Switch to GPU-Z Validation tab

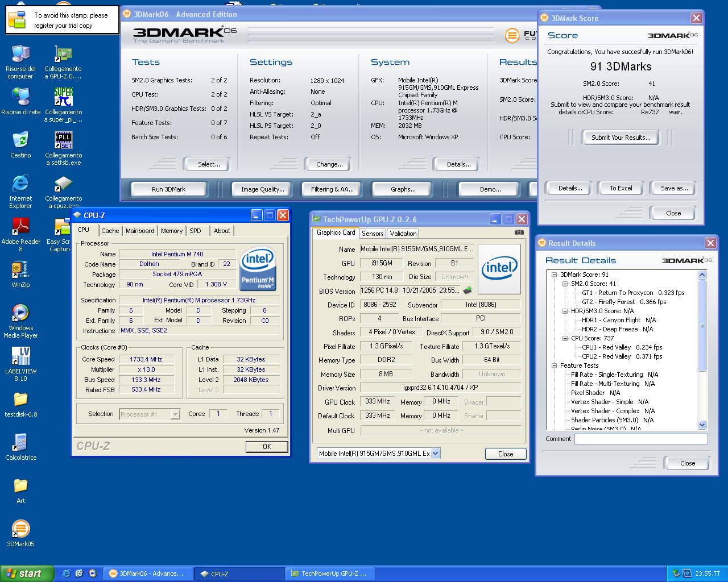[x=403, y=234]
